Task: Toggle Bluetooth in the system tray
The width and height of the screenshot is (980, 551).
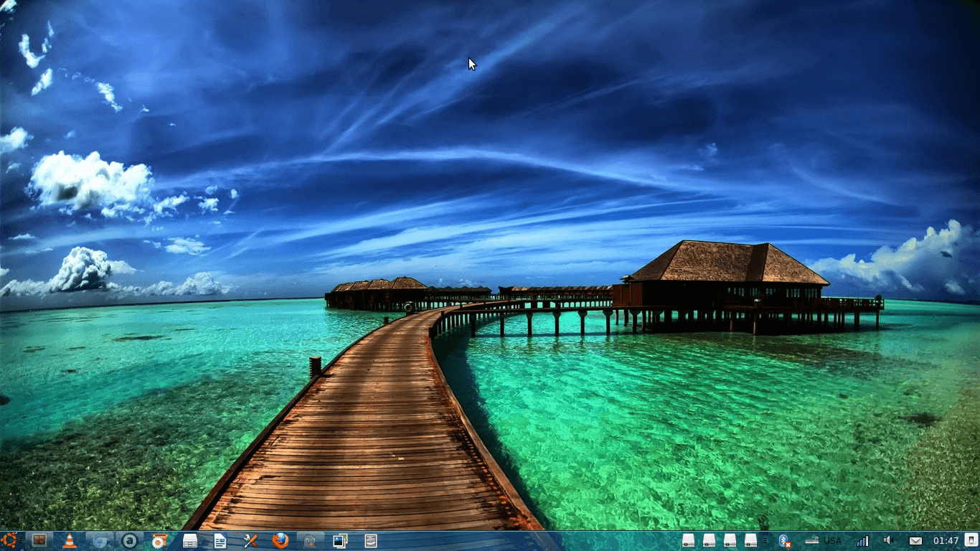Action: [784, 541]
